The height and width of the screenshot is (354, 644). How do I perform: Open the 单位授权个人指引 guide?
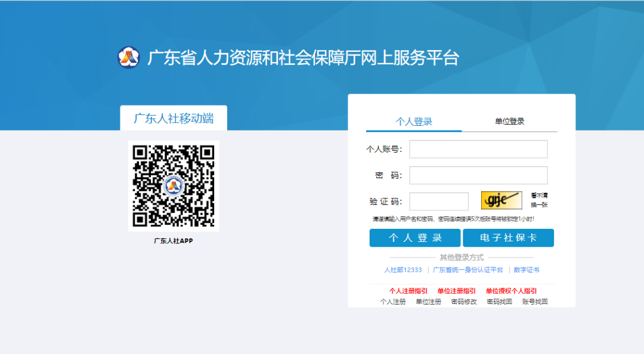click(x=511, y=291)
